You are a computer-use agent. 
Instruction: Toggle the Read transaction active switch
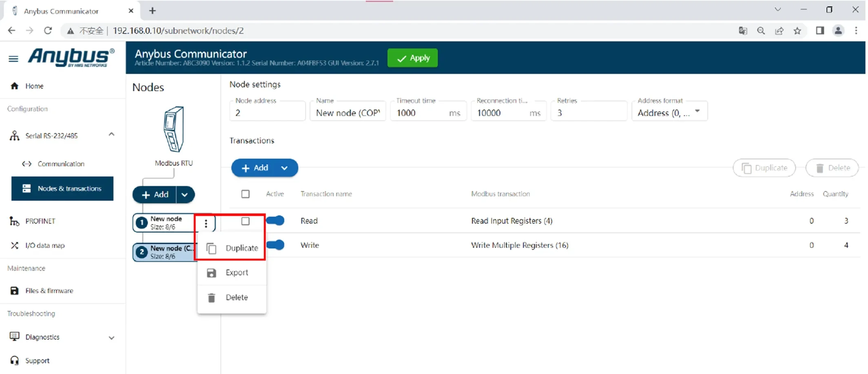276,221
